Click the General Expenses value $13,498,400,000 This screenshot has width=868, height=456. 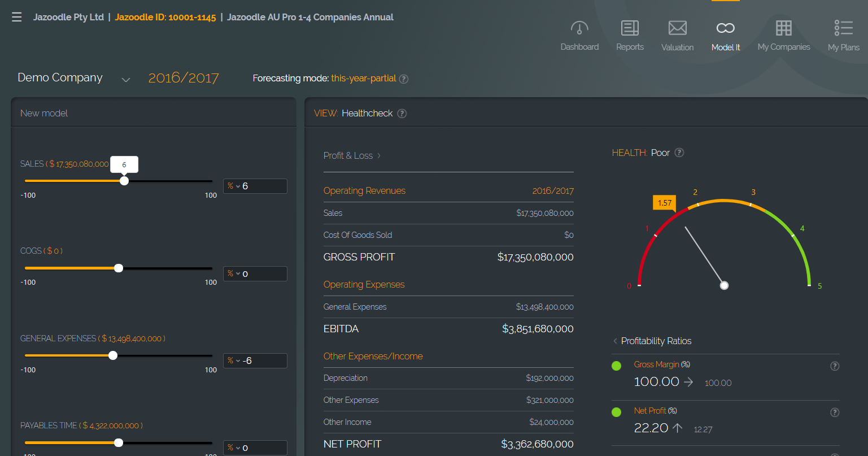545,307
